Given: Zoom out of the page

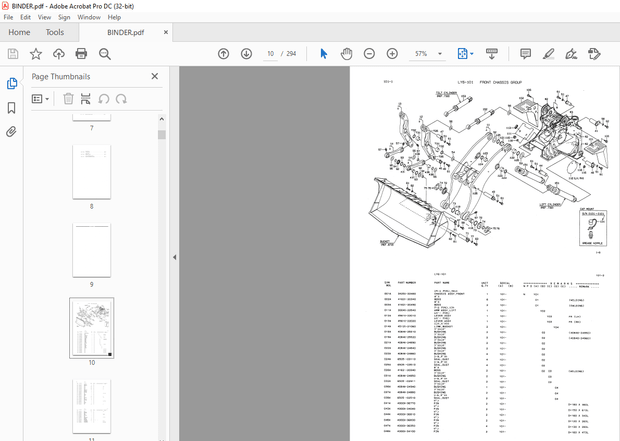Looking at the screenshot, I should (x=369, y=54).
